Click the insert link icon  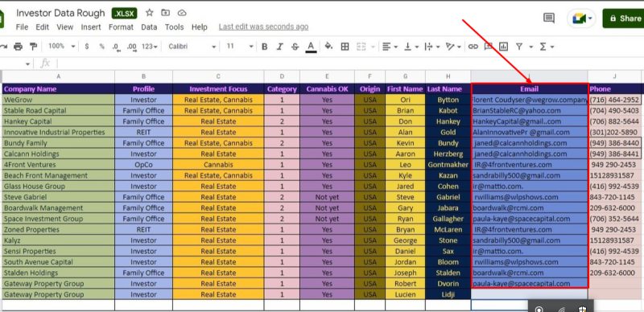473,47
